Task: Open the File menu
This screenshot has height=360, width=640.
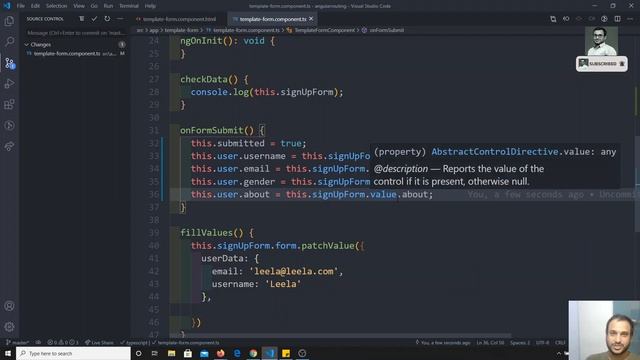Action: 20,6
